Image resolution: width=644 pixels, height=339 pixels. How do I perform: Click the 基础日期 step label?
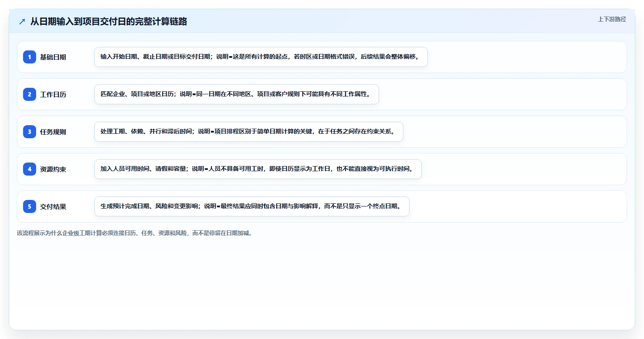pyautogui.click(x=53, y=57)
